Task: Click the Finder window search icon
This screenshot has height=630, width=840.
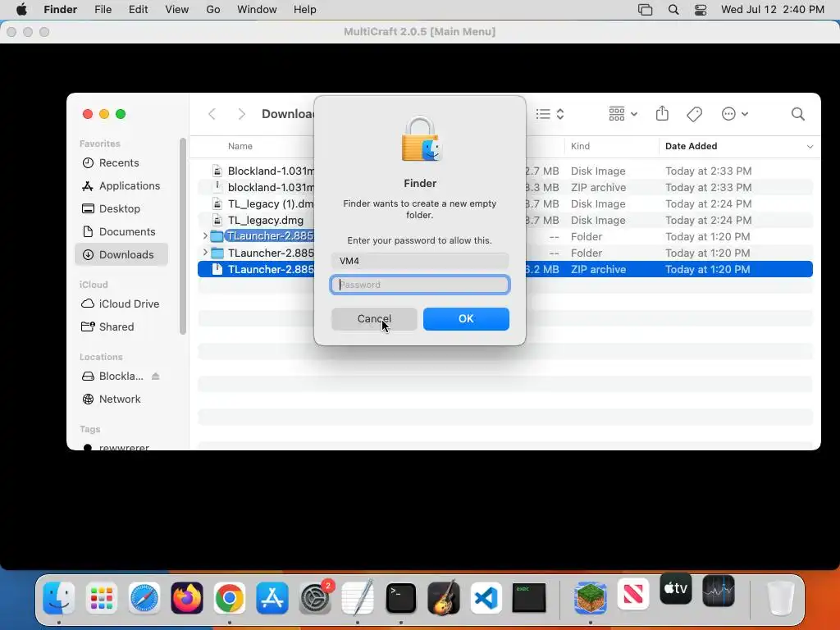Action: point(797,114)
